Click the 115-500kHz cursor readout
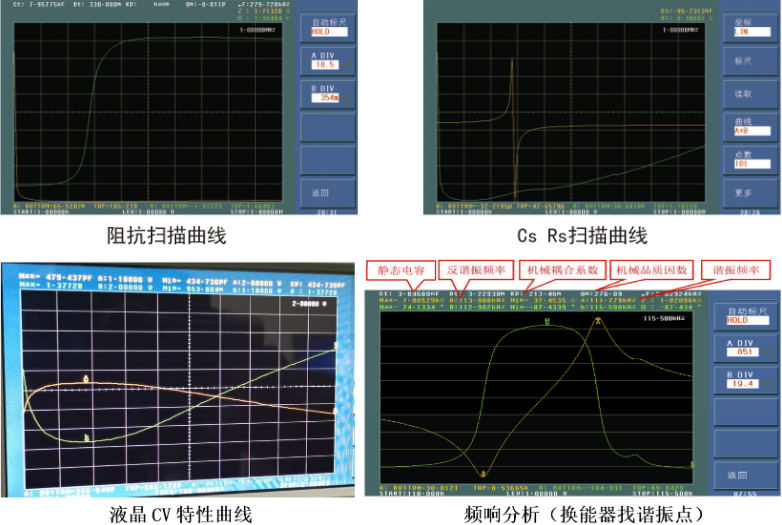 tap(664, 318)
